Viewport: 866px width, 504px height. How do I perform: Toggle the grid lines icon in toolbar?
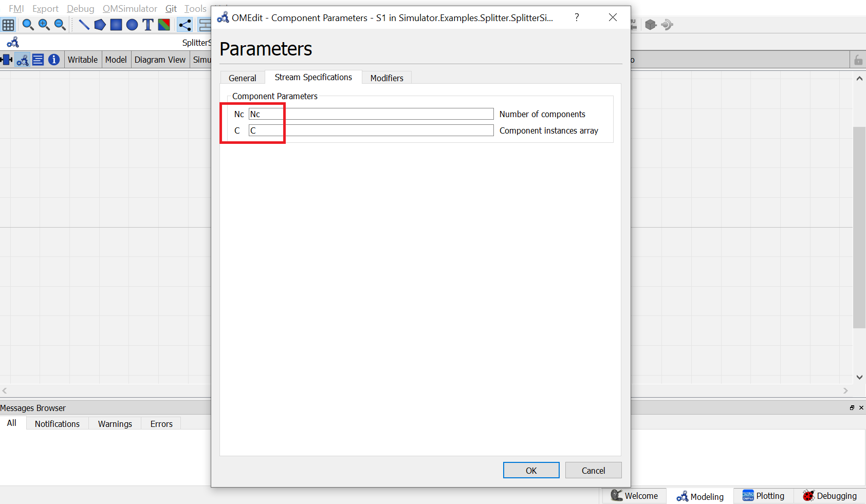pyautogui.click(x=8, y=25)
